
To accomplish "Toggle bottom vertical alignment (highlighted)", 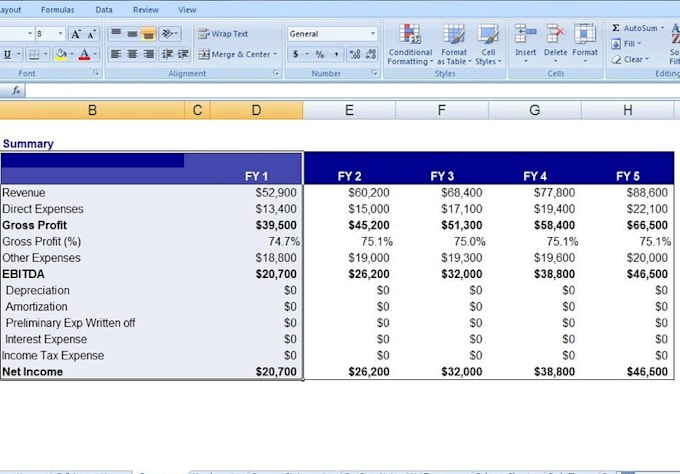I will [x=148, y=33].
